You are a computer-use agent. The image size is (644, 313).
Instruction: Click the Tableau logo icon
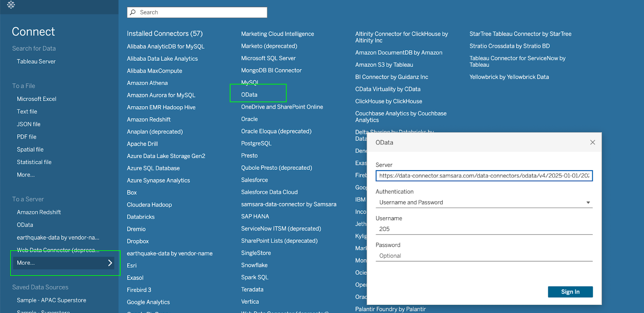[11, 5]
